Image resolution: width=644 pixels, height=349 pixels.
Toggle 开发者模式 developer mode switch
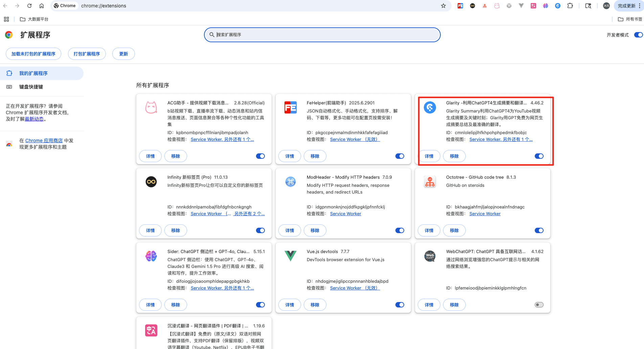(638, 35)
